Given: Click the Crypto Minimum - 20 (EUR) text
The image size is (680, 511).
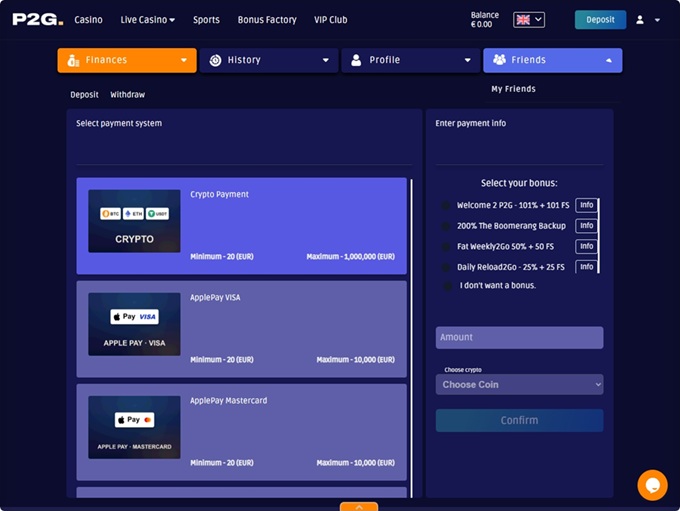Looking at the screenshot, I should click(x=222, y=257).
